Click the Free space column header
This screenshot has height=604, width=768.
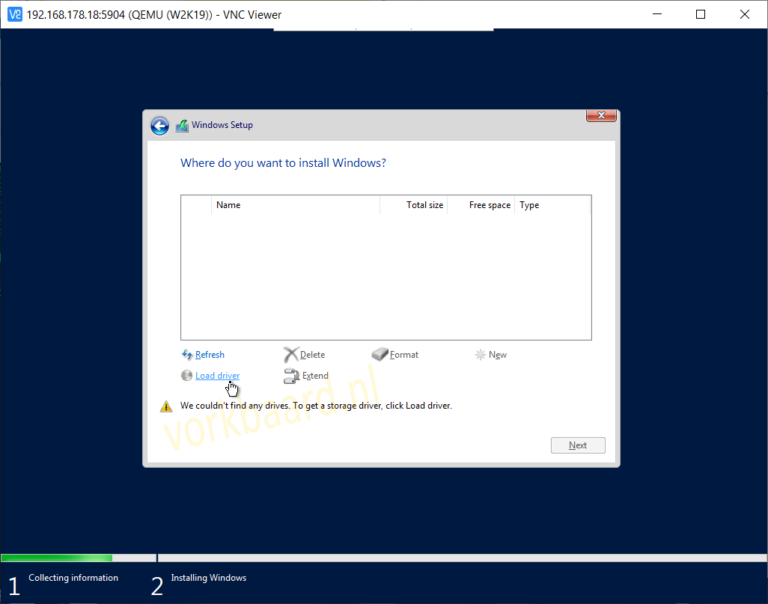coord(481,205)
